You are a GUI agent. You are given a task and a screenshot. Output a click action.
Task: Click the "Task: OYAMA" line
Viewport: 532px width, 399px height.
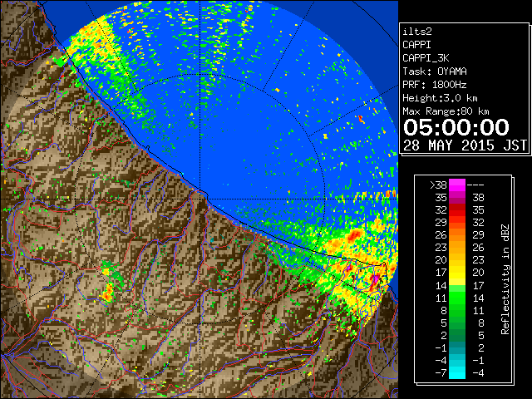(x=435, y=71)
